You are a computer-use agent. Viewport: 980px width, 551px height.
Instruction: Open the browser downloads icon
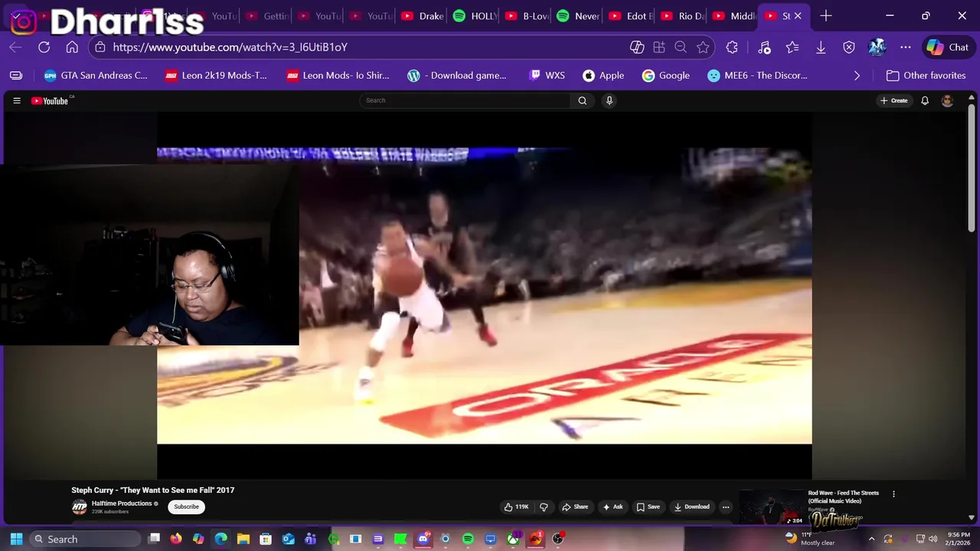(821, 47)
